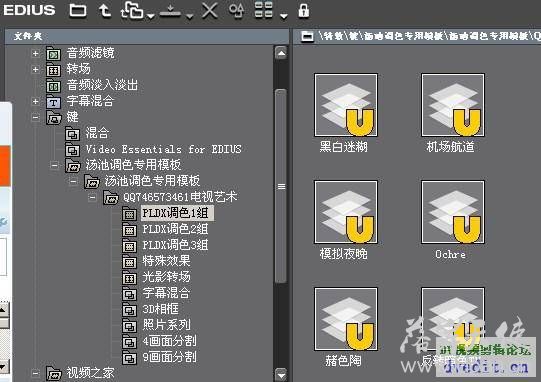The width and height of the screenshot is (541, 382).
Task: Click the T icon beside 字幕混合
Action: coord(53,102)
